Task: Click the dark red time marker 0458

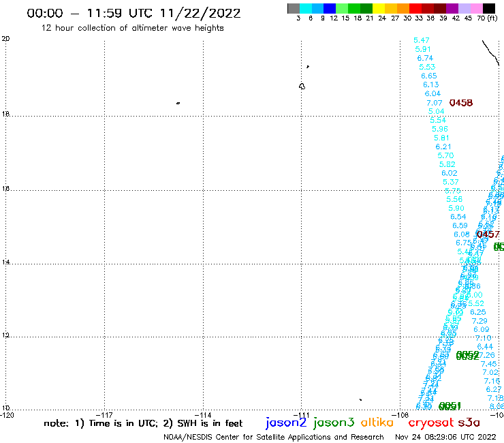Action: 461,103
